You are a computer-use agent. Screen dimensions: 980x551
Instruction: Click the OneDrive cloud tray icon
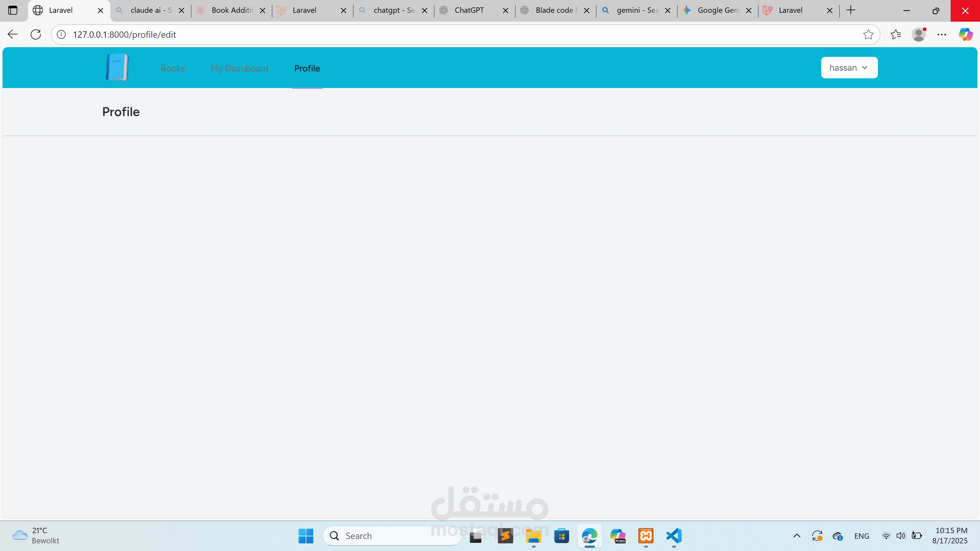(x=837, y=536)
